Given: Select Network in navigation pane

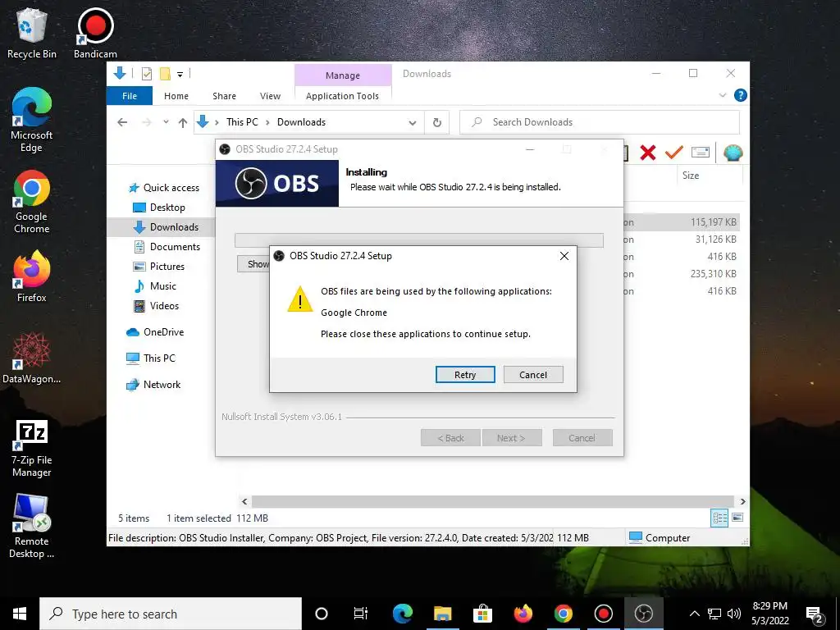Looking at the screenshot, I should coord(153,385).
